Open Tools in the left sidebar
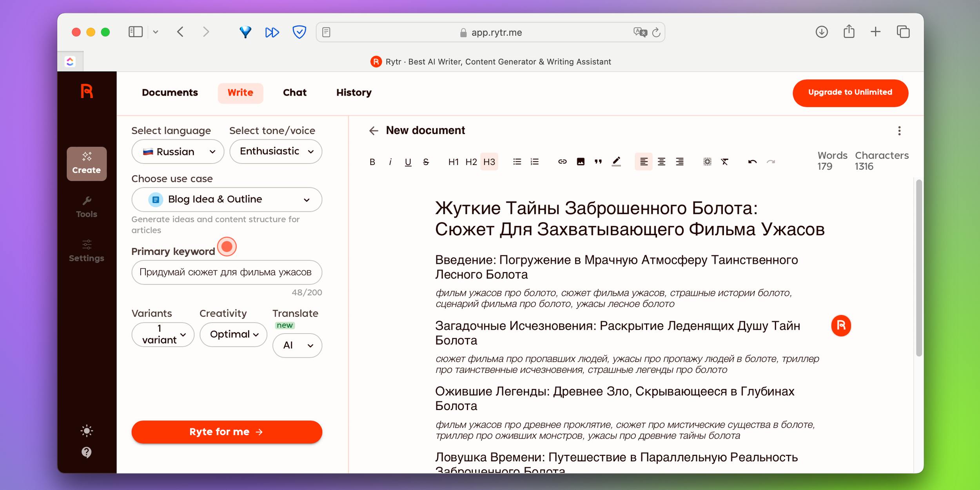This screenshot has height=490, width=980. (x=87, y=208)
